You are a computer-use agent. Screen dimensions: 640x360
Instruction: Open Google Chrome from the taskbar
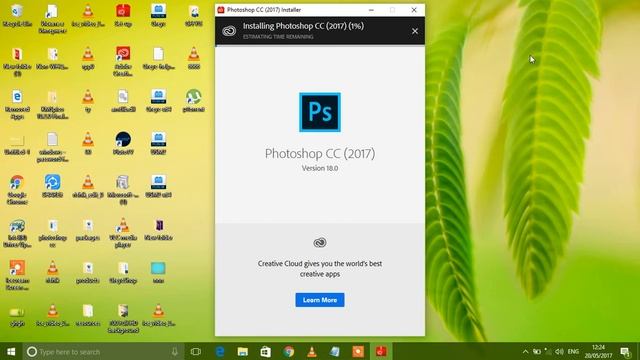(x=289, y=351)
